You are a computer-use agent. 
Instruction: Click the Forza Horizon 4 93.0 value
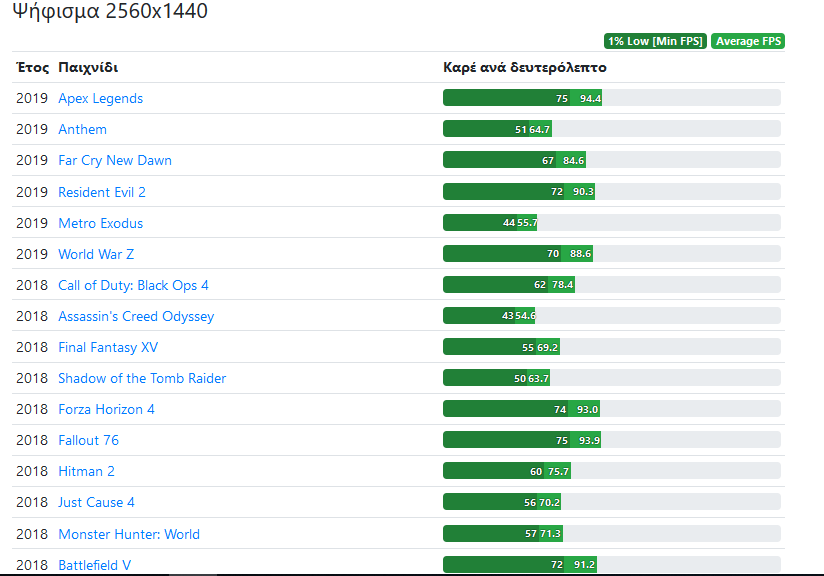588,409
